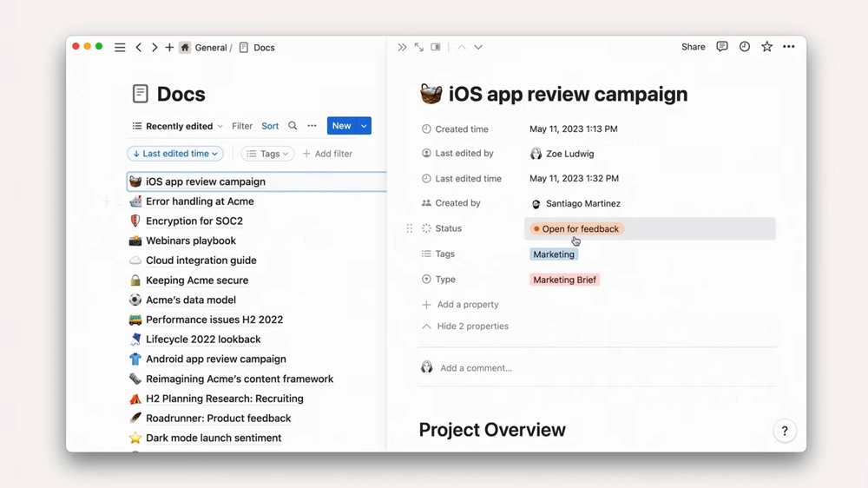Open page history clock icon
This screenshot has width=868, height=488.
click(x=745, y=47)
